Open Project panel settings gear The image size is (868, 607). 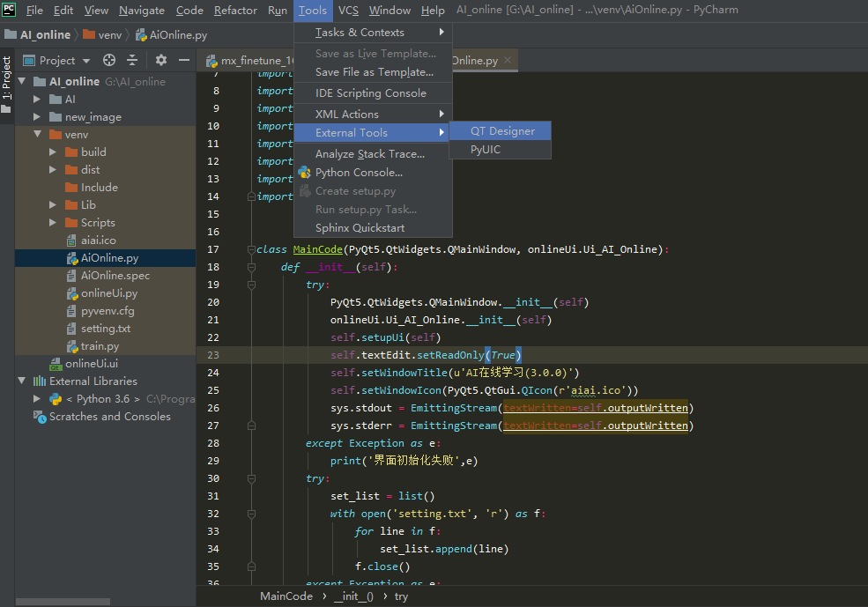click(161, 60)
